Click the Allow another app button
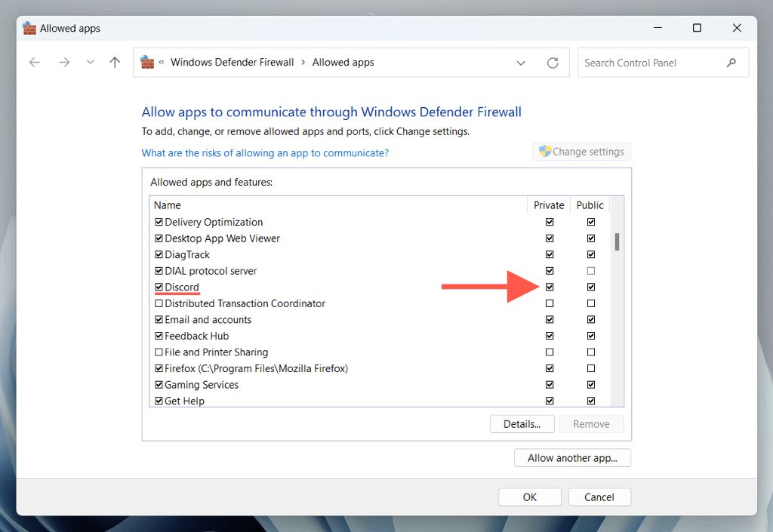Viewport: 773px width, 532px height. 572,458
